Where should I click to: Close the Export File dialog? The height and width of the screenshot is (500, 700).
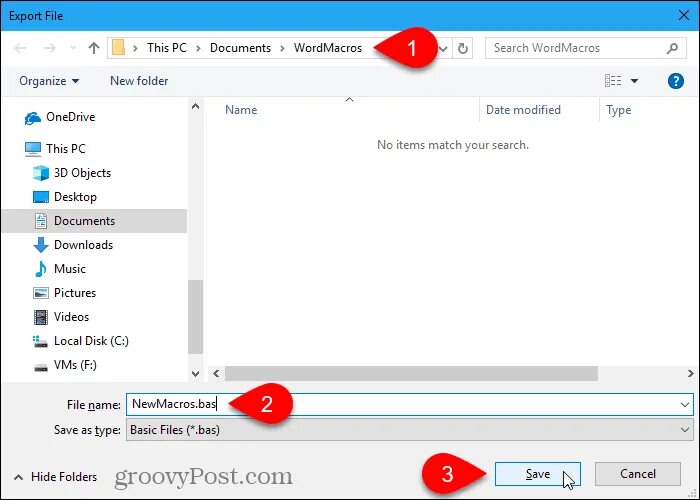[x=683, y=16]
